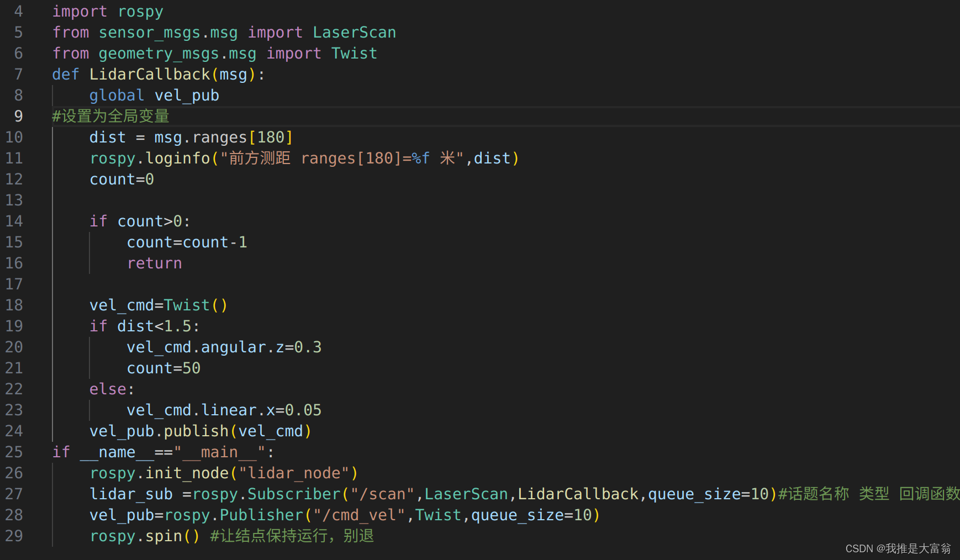Click the global keyword
Viewport: 960px width, 560px height.
point(117,96)
